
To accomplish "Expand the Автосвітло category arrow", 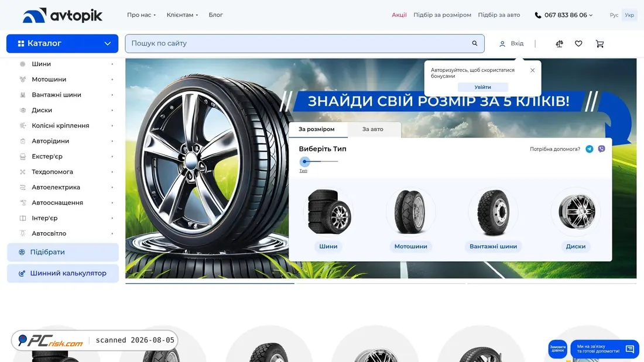I will point(112,233).
